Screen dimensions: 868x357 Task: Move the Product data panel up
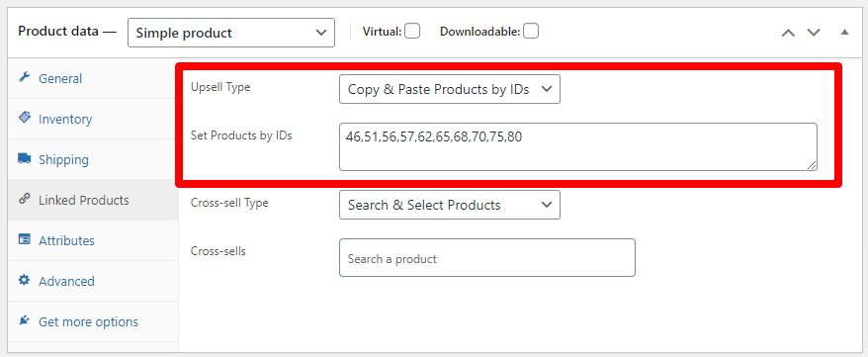[788, 33]
